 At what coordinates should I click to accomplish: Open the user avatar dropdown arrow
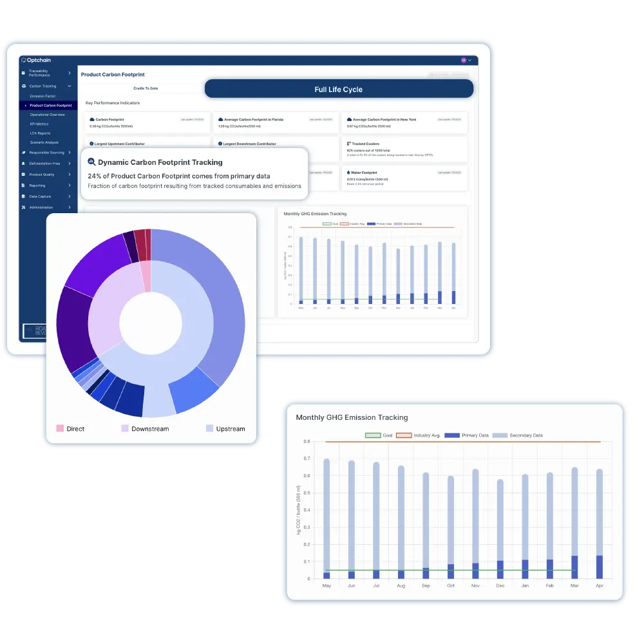point(470,61)
